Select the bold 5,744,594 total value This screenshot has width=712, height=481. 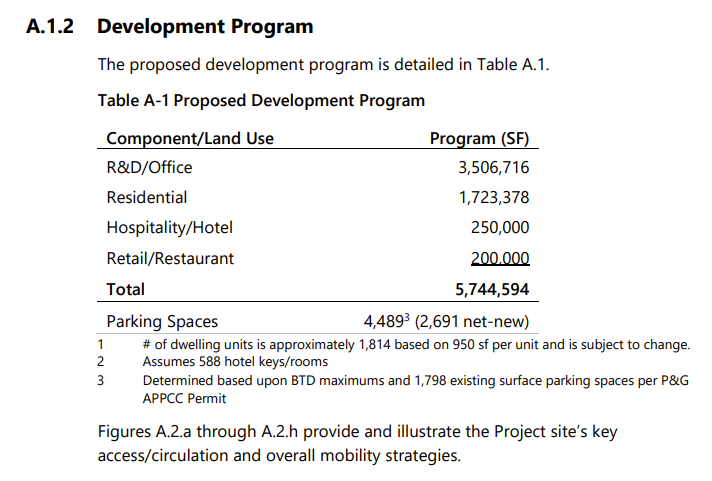492,289
